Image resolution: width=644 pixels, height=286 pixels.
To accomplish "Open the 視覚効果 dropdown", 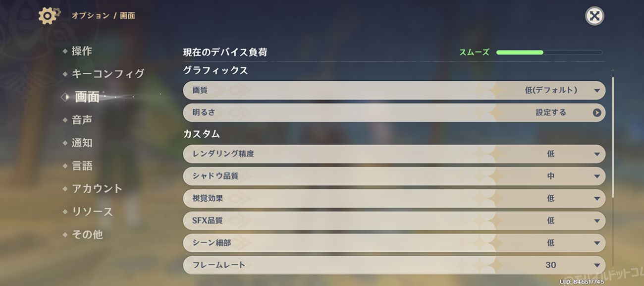I will (x=596, y=199).
